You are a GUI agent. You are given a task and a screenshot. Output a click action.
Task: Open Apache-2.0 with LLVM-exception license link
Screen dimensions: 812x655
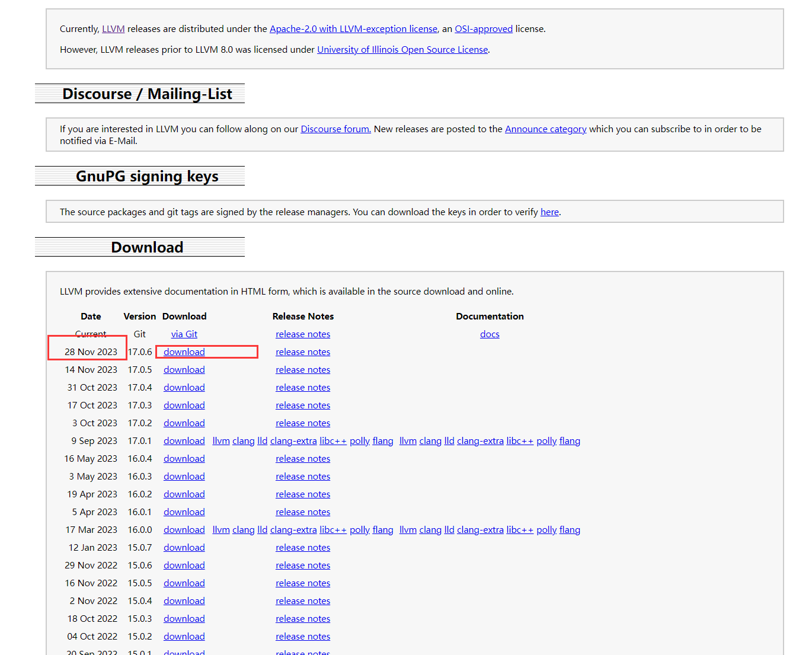click(x=353, y=29)
